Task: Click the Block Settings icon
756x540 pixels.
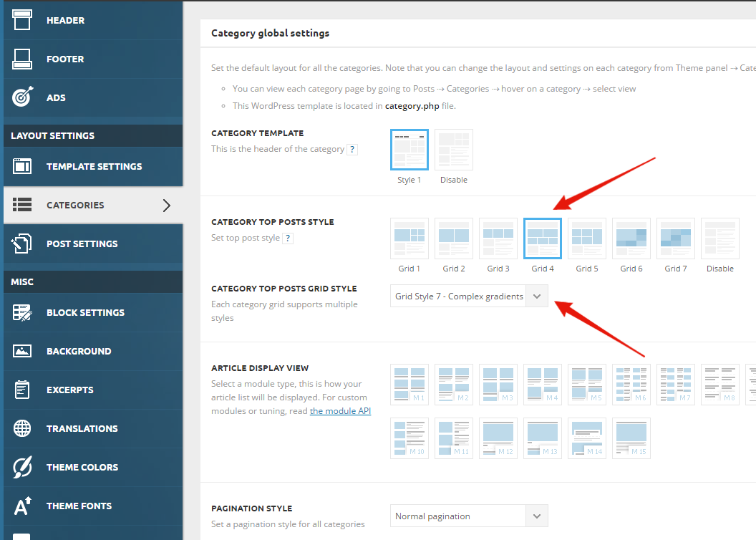Action: (x=22, y=312)
